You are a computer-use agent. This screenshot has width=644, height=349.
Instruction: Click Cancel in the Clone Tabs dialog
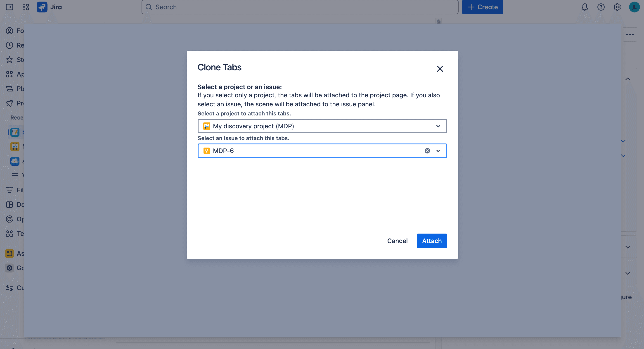coord(397,241)
